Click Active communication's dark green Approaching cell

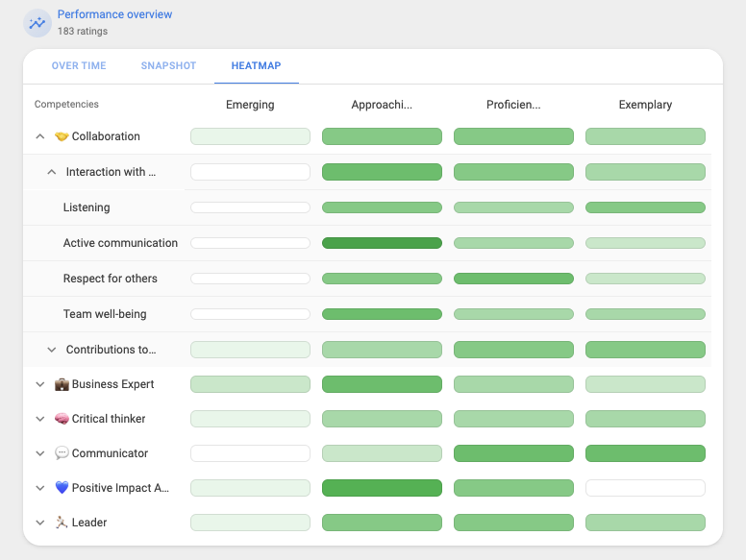(x=382, y=243)
